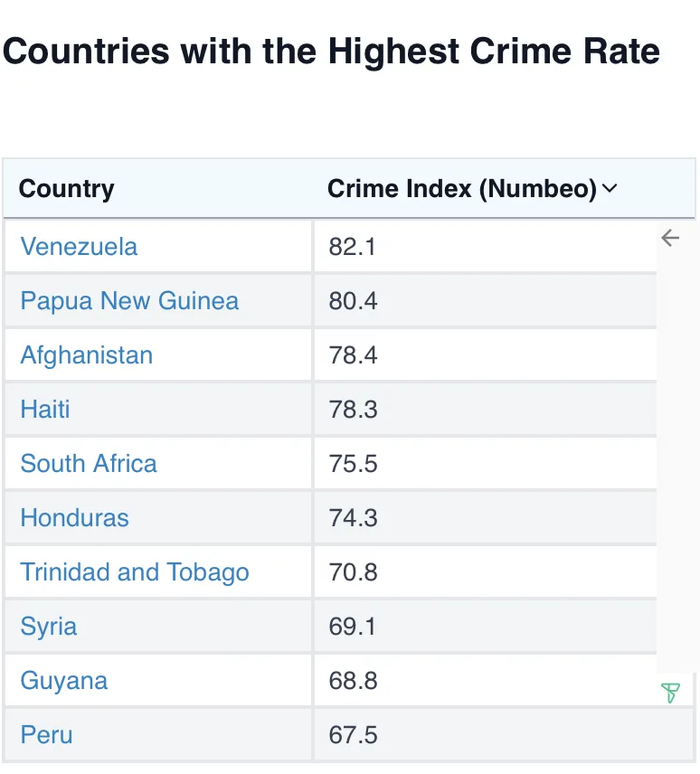Viewport: 700px width, 774px height.
Task: Click the Honduras link
Action: click(x=75, y=518)
